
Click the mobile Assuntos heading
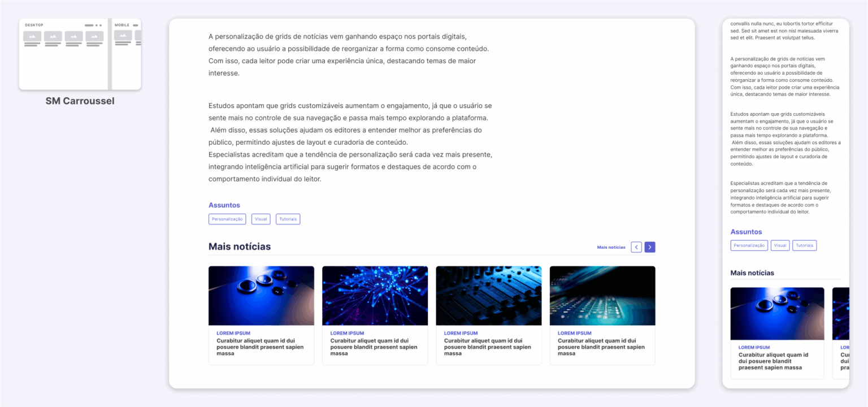pyautogui.click(x=746, y=232)
